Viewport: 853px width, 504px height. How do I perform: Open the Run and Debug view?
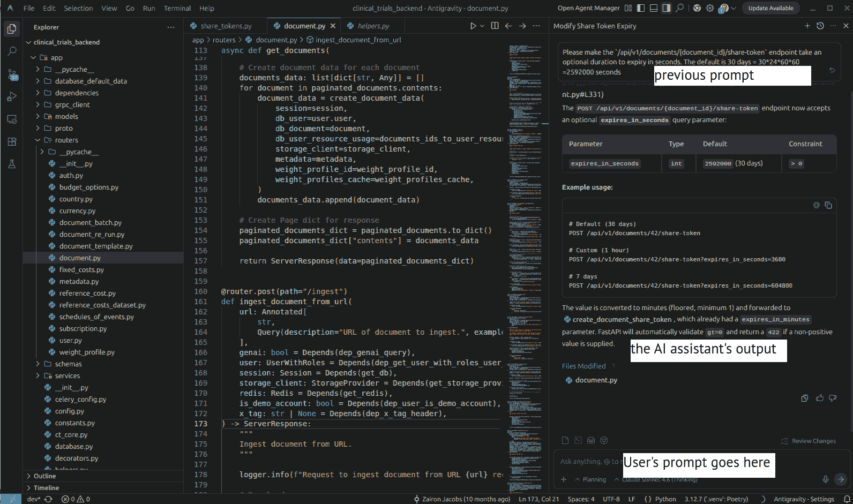point(12,97)
